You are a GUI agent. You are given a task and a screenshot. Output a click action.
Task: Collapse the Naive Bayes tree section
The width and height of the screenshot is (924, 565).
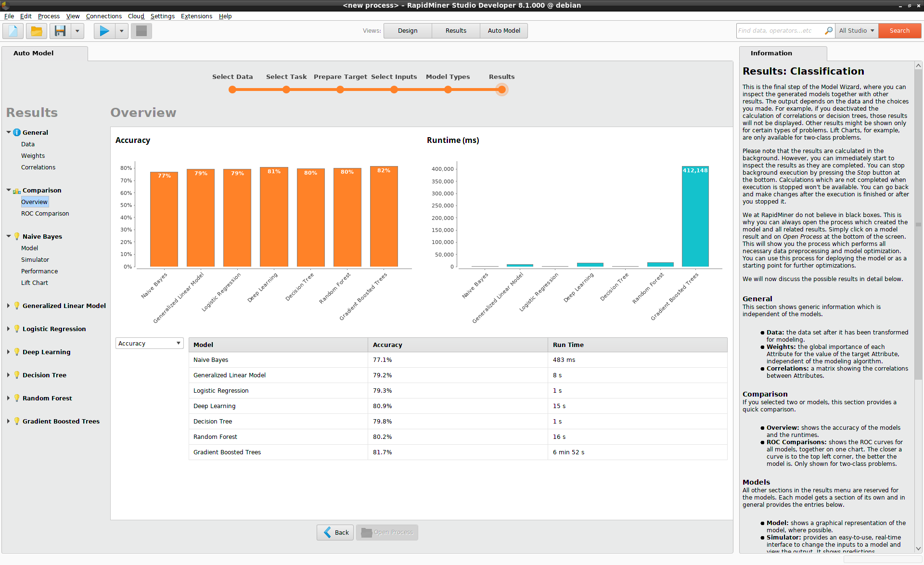[9, 236]
